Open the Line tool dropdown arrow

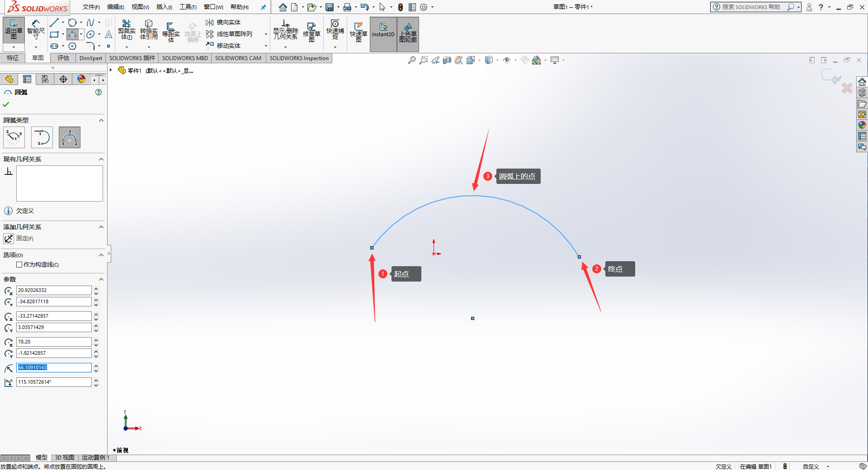[63, 23]
